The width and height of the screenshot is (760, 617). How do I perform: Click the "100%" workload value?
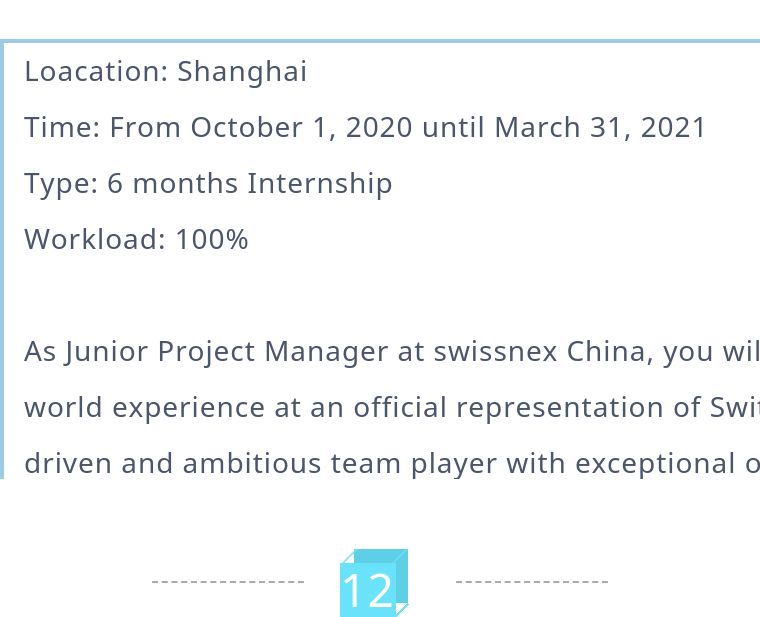pos(212,240)
